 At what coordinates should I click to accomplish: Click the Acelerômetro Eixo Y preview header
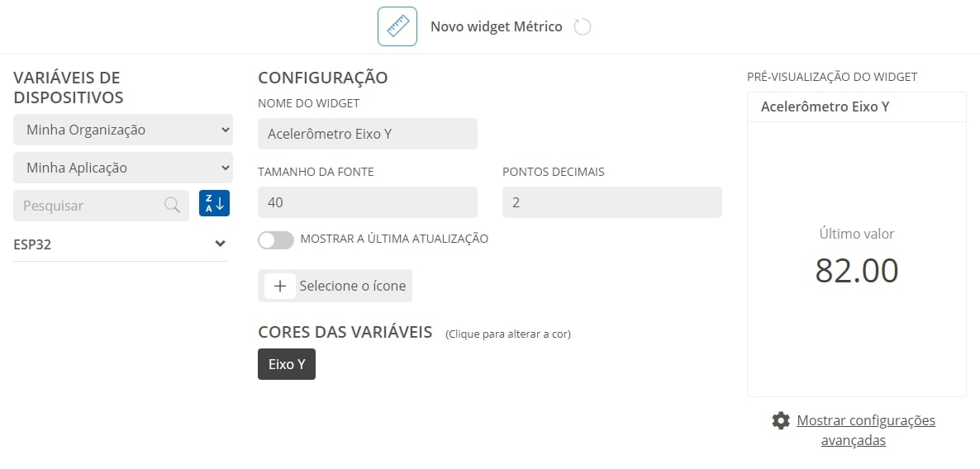pos(825,107)
